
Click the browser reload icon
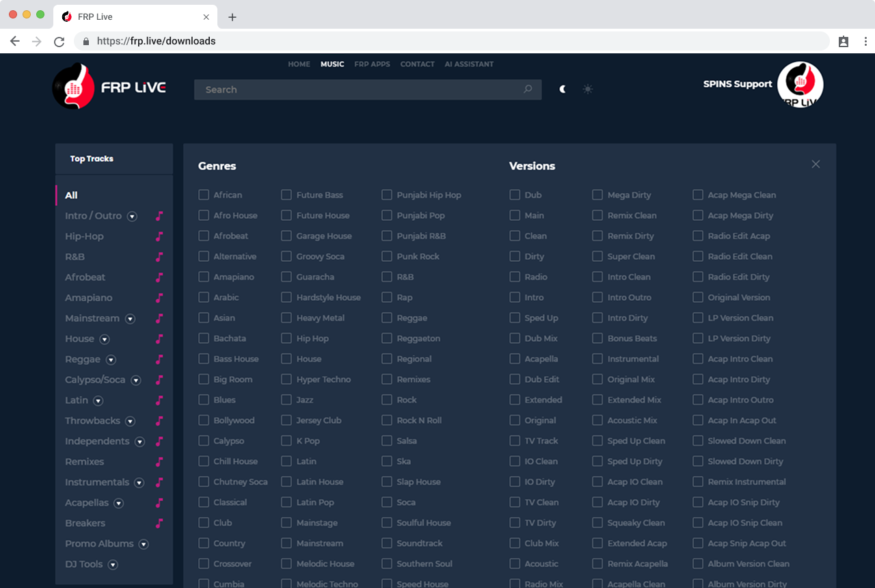click(x=59, y=42)
